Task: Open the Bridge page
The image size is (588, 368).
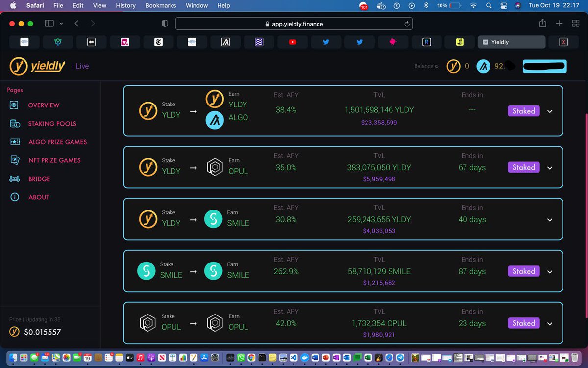Action: (x=39, y=179)
